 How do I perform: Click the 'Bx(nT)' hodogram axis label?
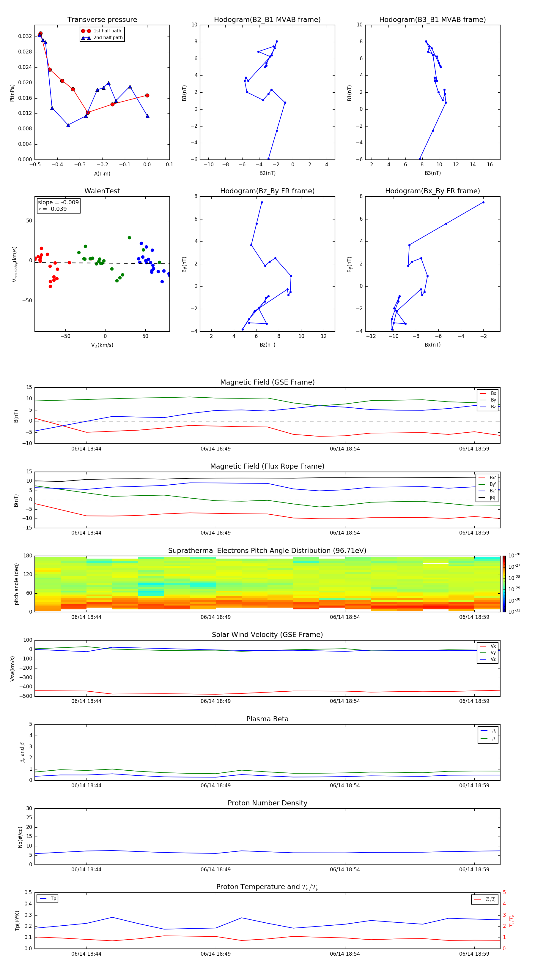click(432, 345)
